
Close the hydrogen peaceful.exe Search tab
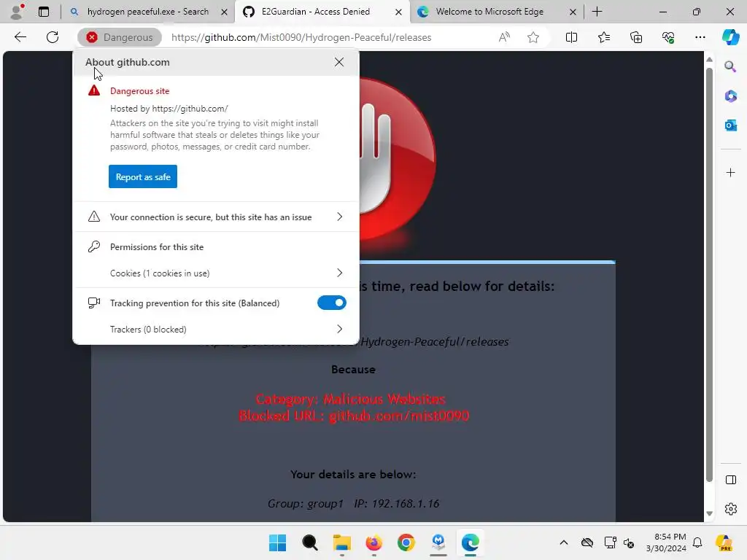coord(224,12)
